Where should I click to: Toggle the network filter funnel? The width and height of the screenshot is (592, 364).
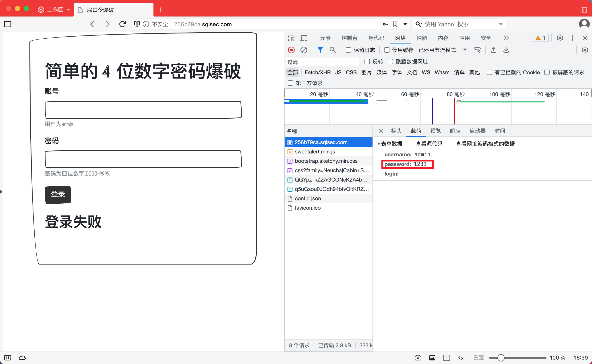point(320,50)
